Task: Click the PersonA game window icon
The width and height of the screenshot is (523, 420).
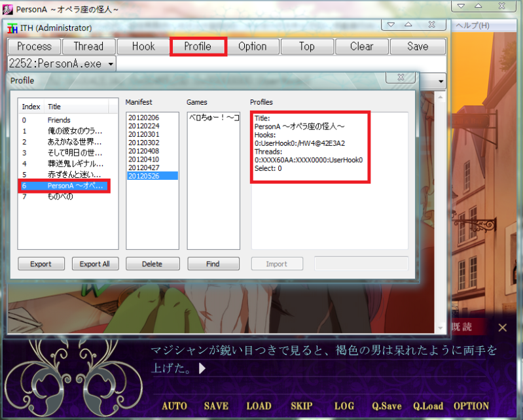Action: pos(8,9)
